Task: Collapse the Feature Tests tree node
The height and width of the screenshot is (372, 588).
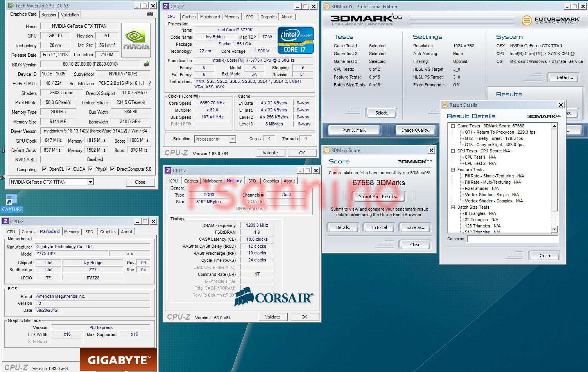Action: [453, 170]
